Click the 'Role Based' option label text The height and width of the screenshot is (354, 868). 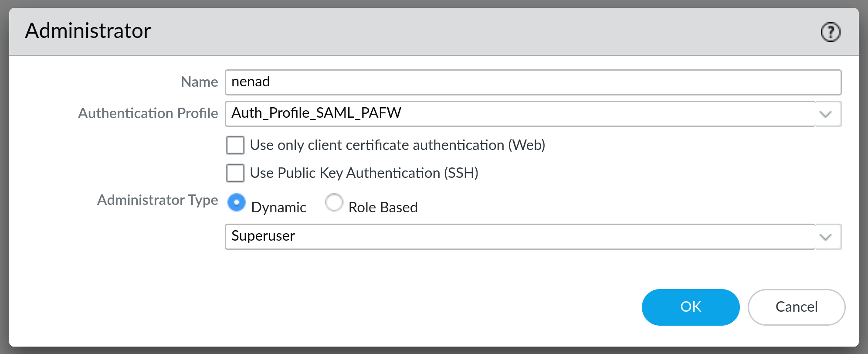point(383,208)
